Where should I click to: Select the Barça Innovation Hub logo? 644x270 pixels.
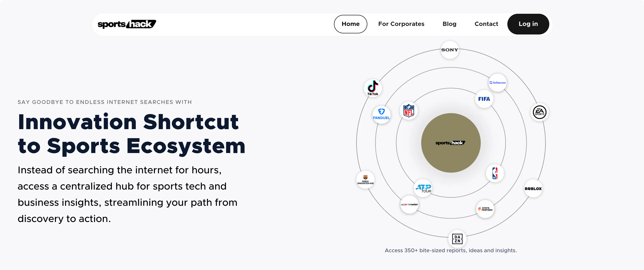pos(365,180)
